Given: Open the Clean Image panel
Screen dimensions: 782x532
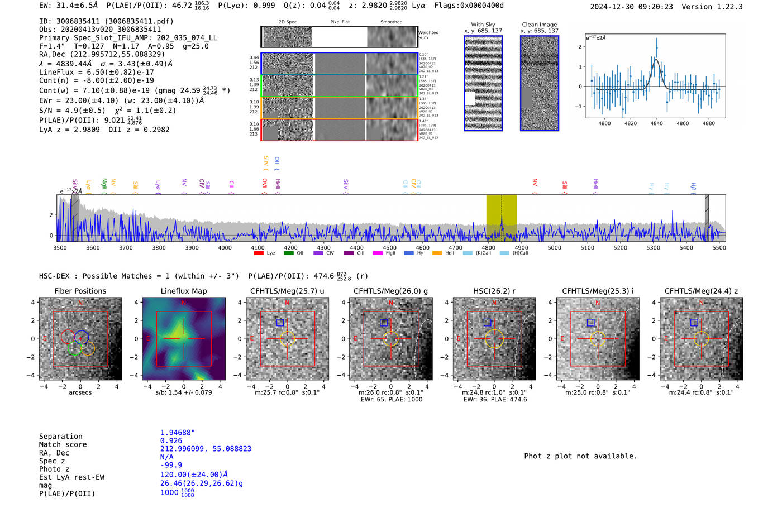Looking at the screenshot, I should pyautogui.click(x=540, y=83).
